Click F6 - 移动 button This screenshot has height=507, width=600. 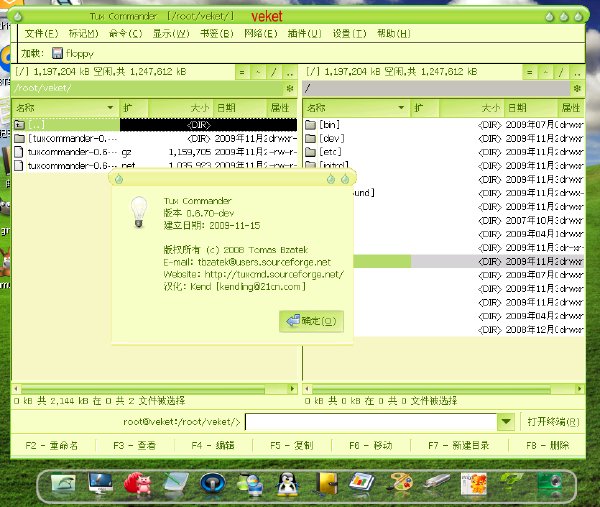370,445
